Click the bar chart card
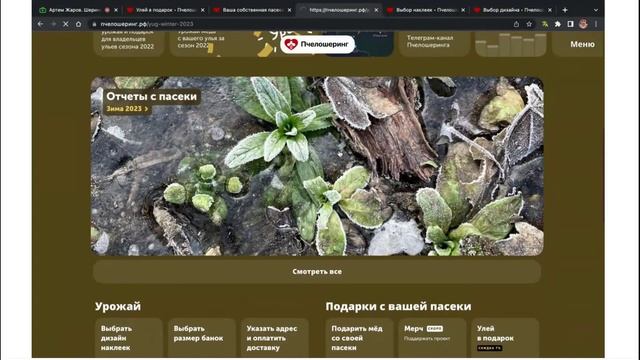This screenshot has width=640, height=360. pos(511,44)
